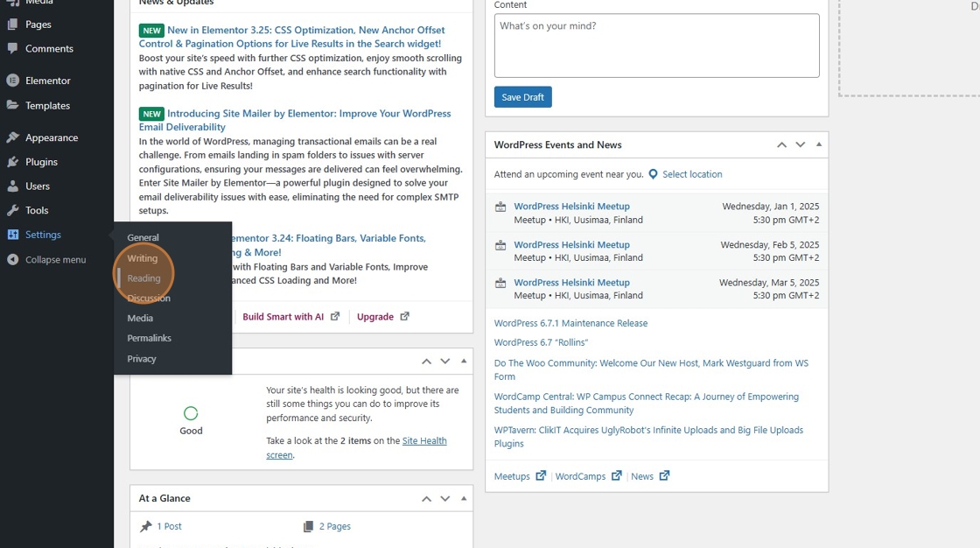Click the Templates folder icon
Screen dimensions: 980x548
[x=12, y=105]
